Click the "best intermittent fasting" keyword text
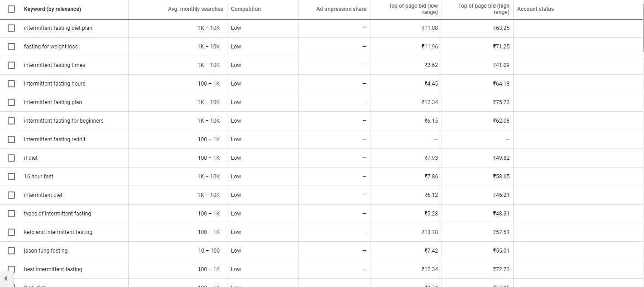This screenshot has height=287, width=644. [x=53, y=269]
